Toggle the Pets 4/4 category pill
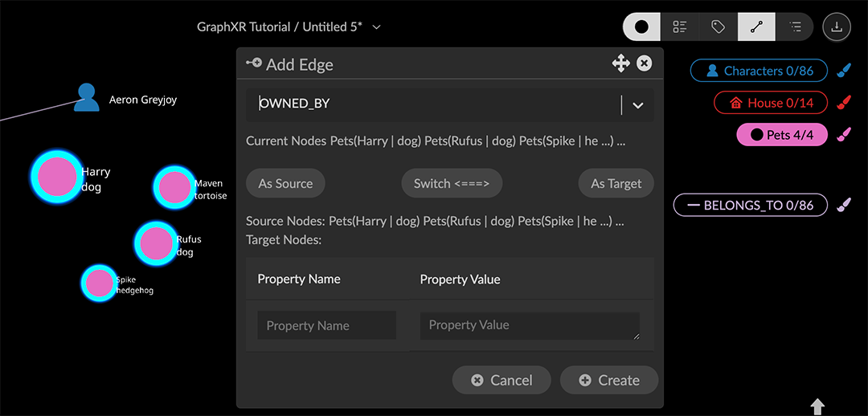Image resolution: width=868 pixels, height=416 pixels. coord(780,135)
